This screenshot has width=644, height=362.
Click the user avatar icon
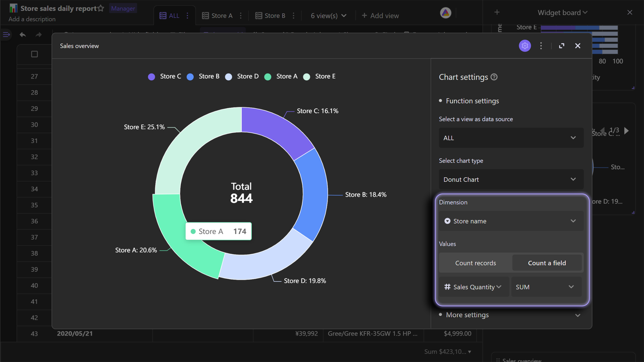pyautogui.click(x=445, y=13)
